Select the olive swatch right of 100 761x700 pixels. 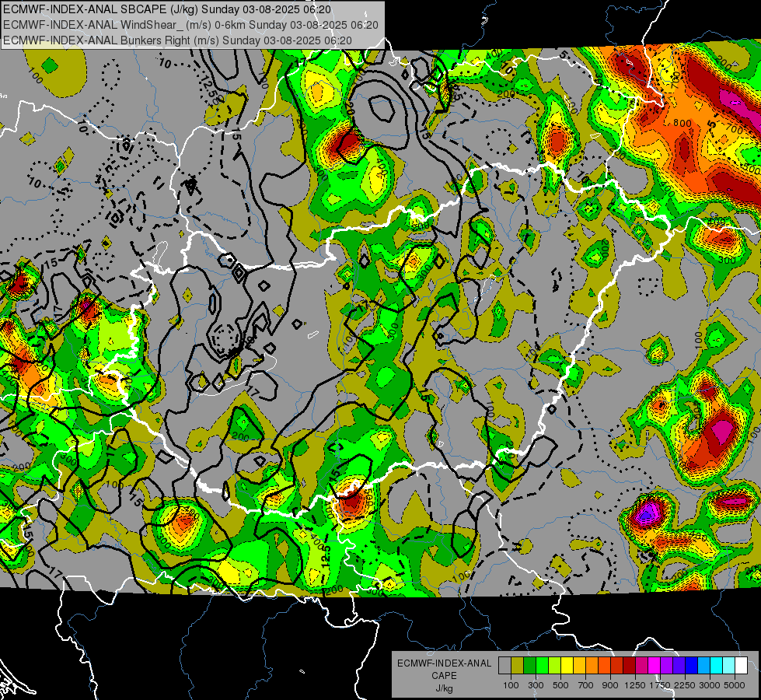tap(518, 666)
